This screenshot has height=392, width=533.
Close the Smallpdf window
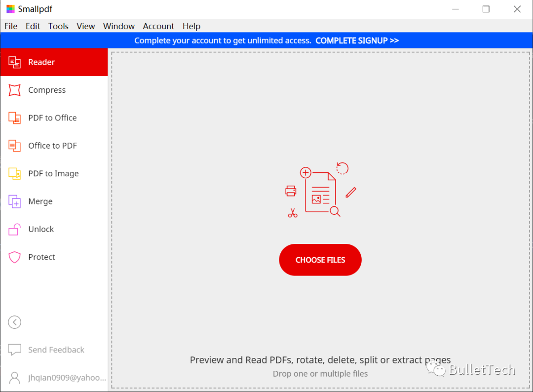[517, 9]
